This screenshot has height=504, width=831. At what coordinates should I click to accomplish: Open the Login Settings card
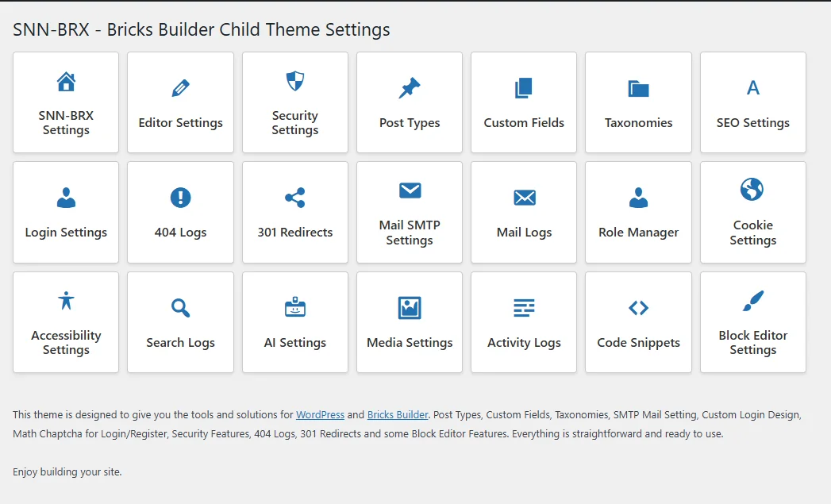66,213
